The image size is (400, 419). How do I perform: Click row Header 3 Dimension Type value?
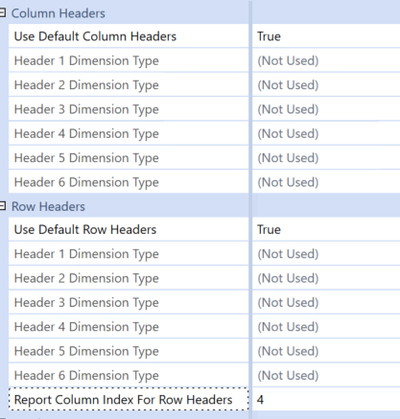(326, 302)
